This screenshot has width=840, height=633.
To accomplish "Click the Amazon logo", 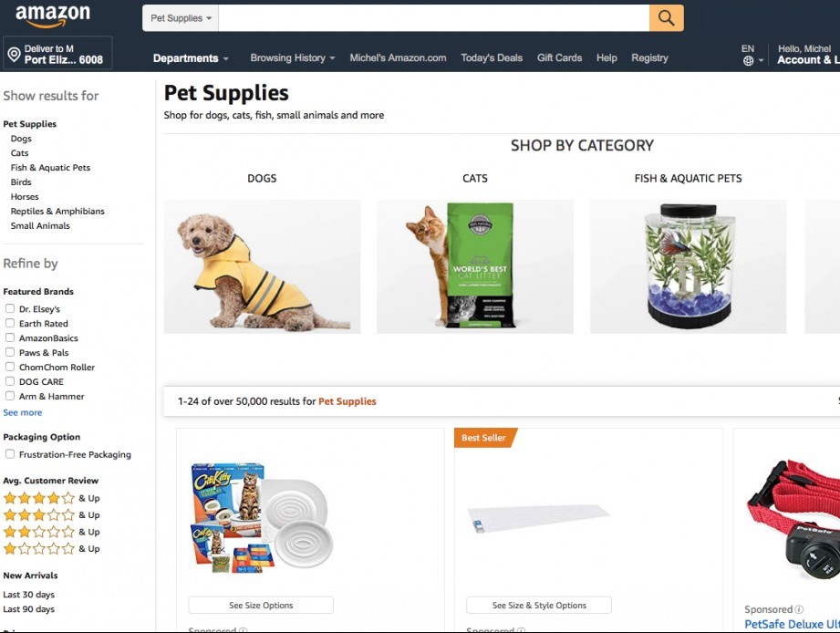I will (53, 16).
